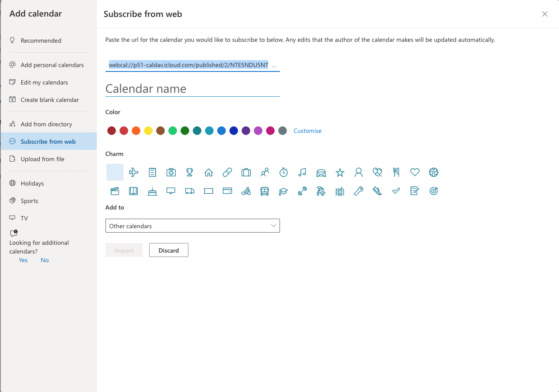Select the graduation cap charm
This screenshot has width=559, height=392.
(x=283, y=191)
